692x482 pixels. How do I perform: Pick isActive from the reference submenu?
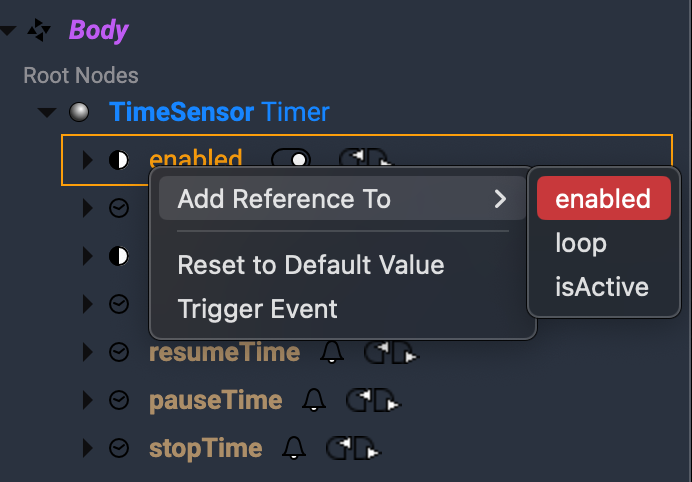pyautogui.click(x=602, y=287)
